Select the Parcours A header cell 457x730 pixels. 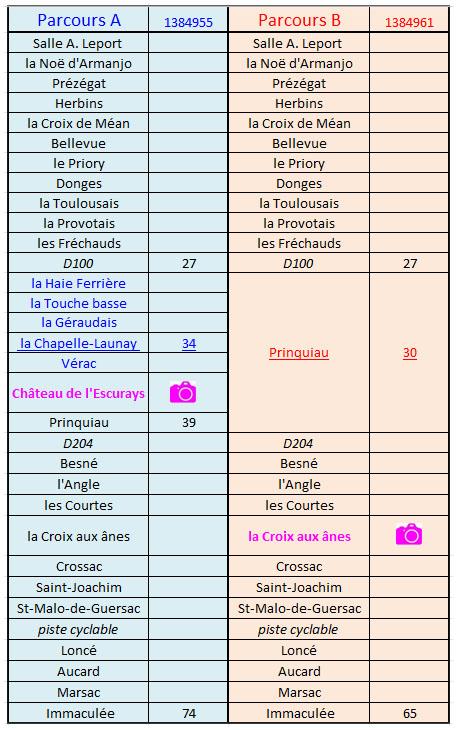(79, 20)
